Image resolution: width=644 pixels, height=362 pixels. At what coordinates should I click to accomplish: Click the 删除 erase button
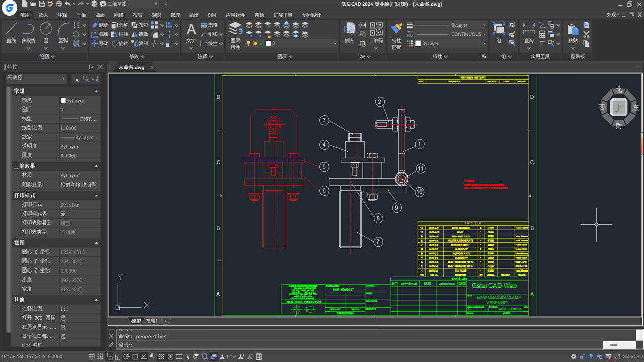pyautogui.click(x=100, y=25)
